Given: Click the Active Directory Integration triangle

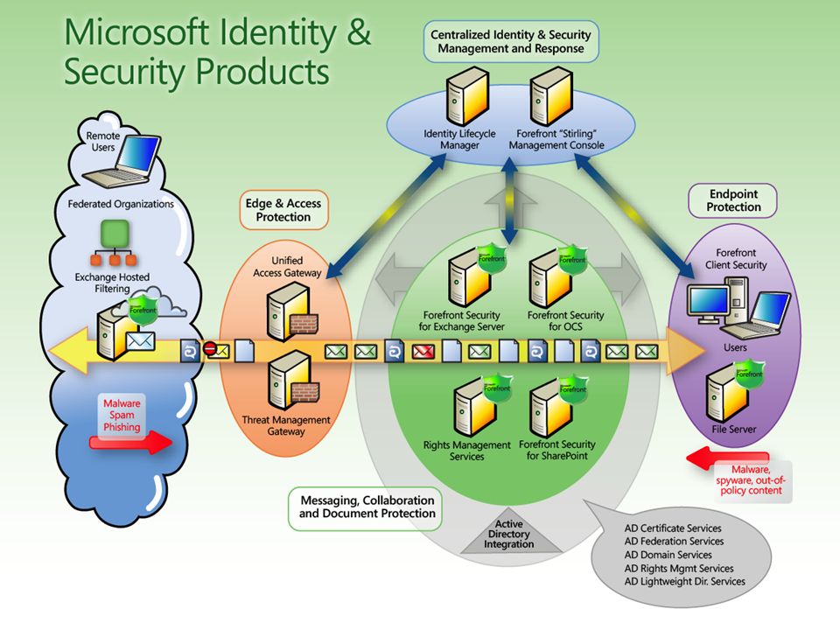Looking at the screenshot, I should click(x=509, y=531).
